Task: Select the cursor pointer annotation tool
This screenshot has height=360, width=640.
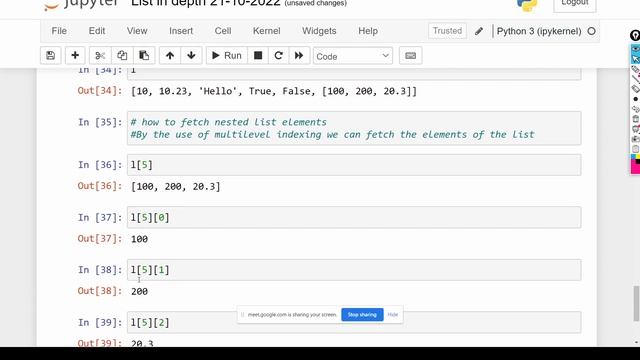Action: pos(636,60)
